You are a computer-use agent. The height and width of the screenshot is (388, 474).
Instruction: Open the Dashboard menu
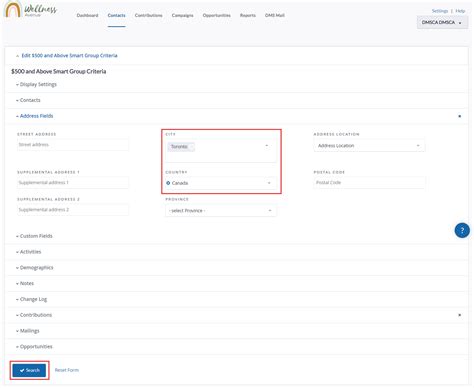[87, 15]
